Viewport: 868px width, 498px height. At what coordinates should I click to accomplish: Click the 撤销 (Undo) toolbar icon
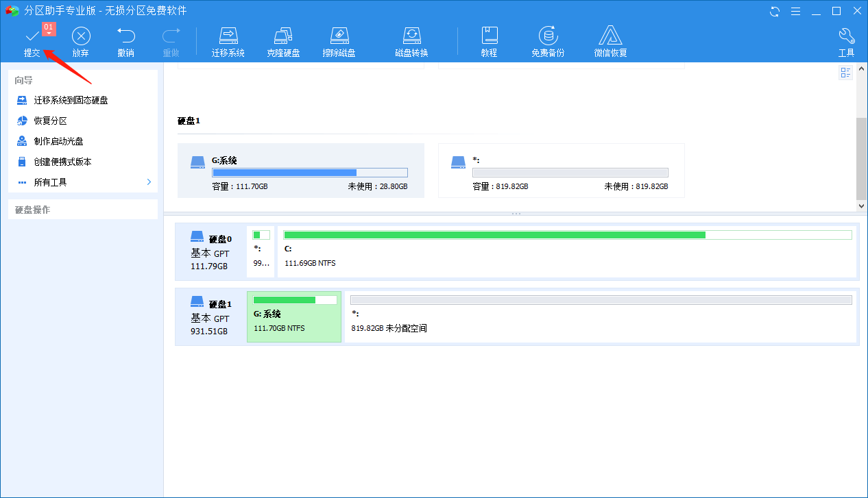(125, 41)
